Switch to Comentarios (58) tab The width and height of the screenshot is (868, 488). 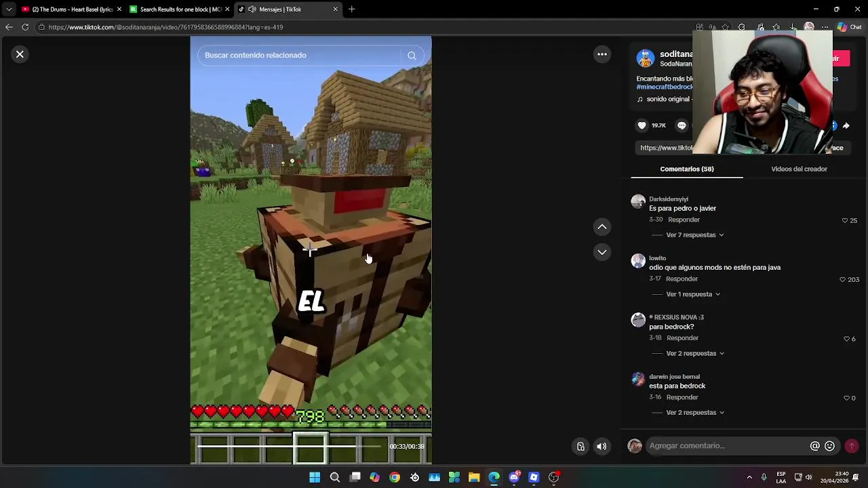coord(687,169)
